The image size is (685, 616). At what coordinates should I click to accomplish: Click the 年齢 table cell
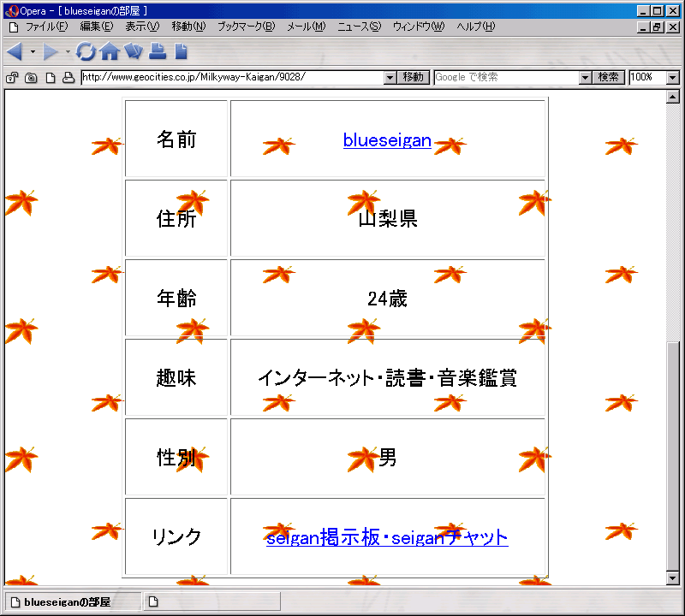click(x=176, y=297)
